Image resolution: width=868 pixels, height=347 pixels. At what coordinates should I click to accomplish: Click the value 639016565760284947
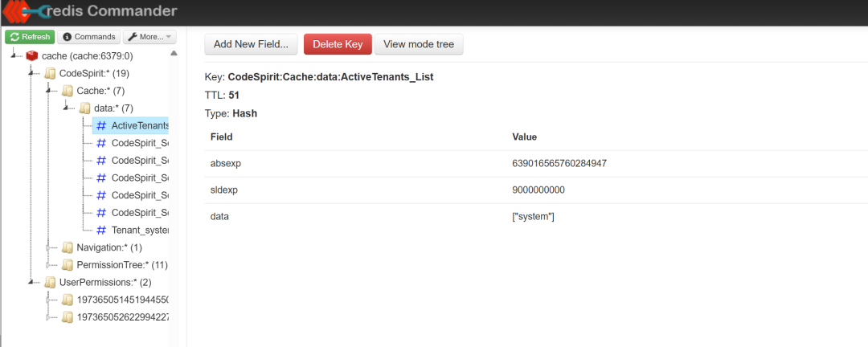click(x=561, y=164)
